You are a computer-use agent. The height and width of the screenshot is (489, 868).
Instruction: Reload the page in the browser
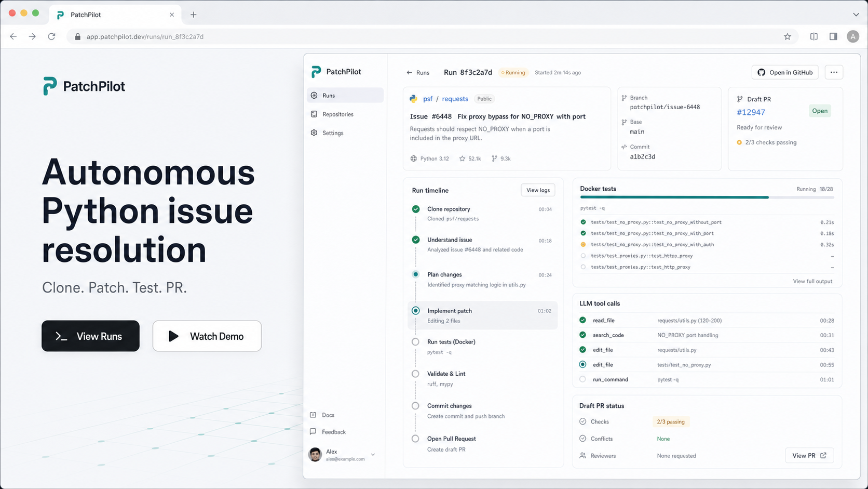tap(51, 36)
